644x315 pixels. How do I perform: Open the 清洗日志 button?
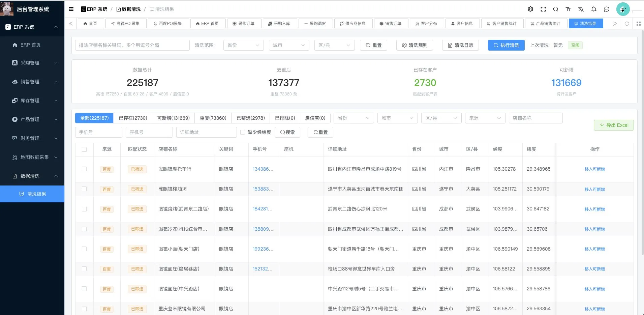(460, 45)
